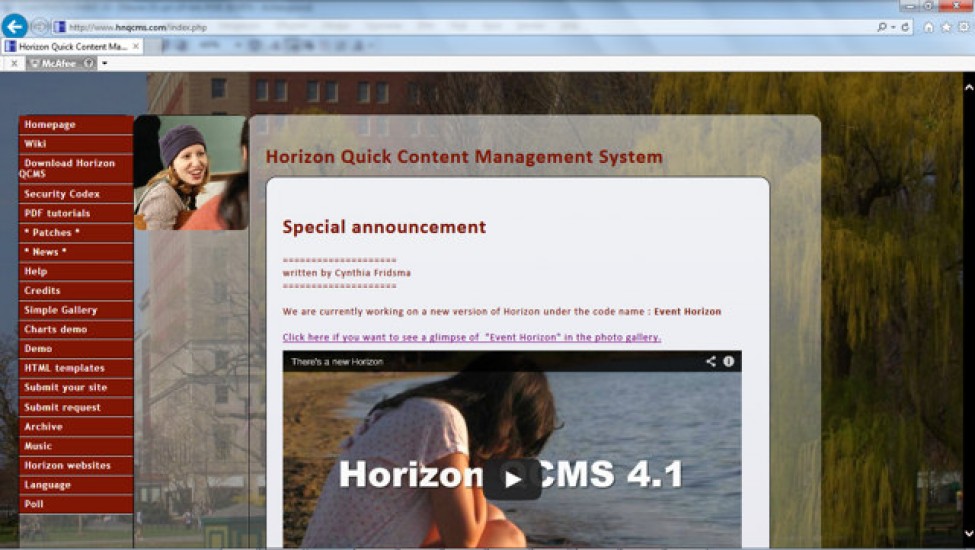
Task: Open the PDF tutorials menu item
Action: click(76, 213)
